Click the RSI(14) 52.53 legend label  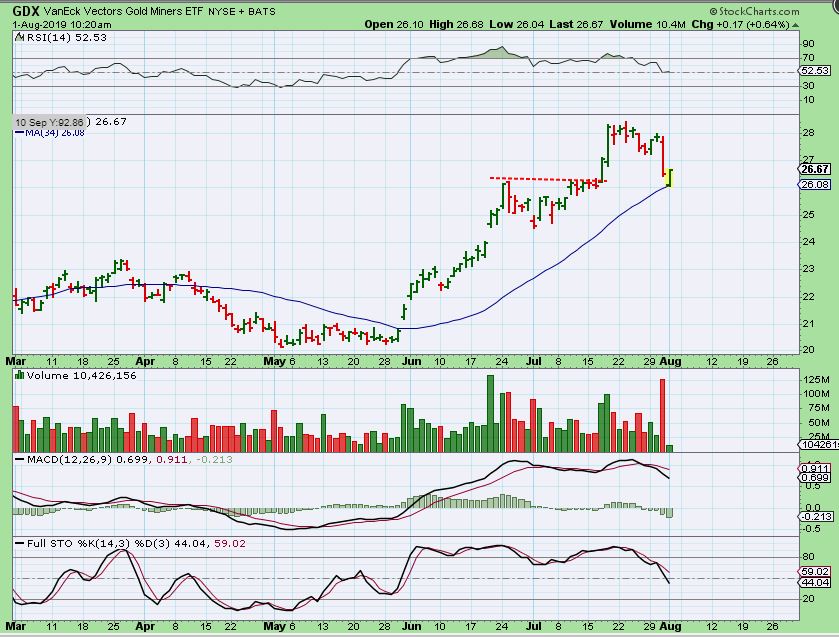[x=66, y=37]
